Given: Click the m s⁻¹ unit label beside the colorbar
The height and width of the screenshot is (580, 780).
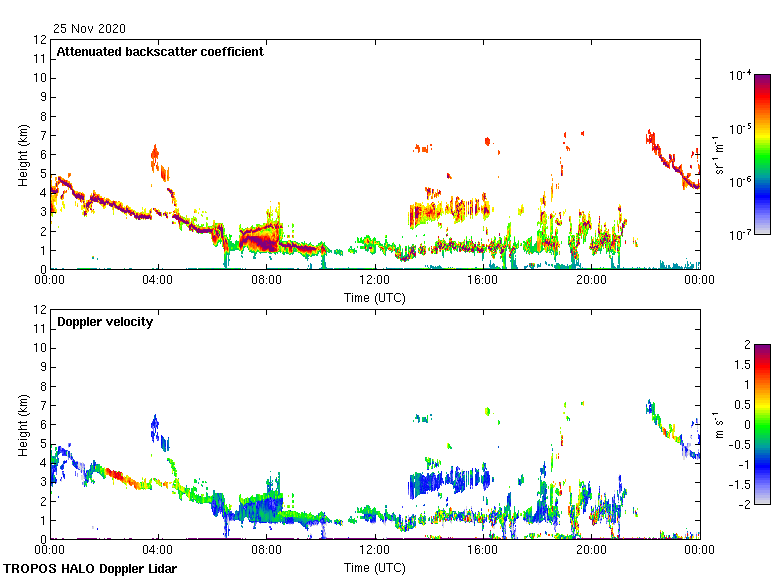Looking at the screenshot, I should pos(718,424).
